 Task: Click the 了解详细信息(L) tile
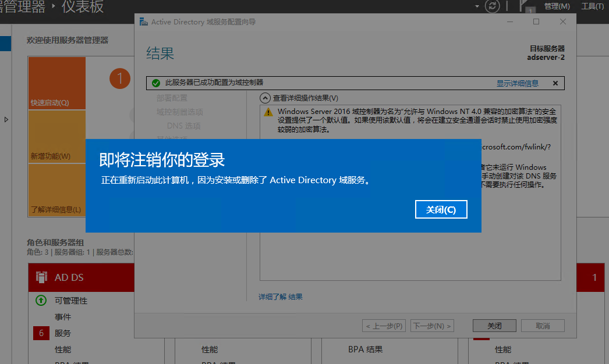(x=57, y=190)
